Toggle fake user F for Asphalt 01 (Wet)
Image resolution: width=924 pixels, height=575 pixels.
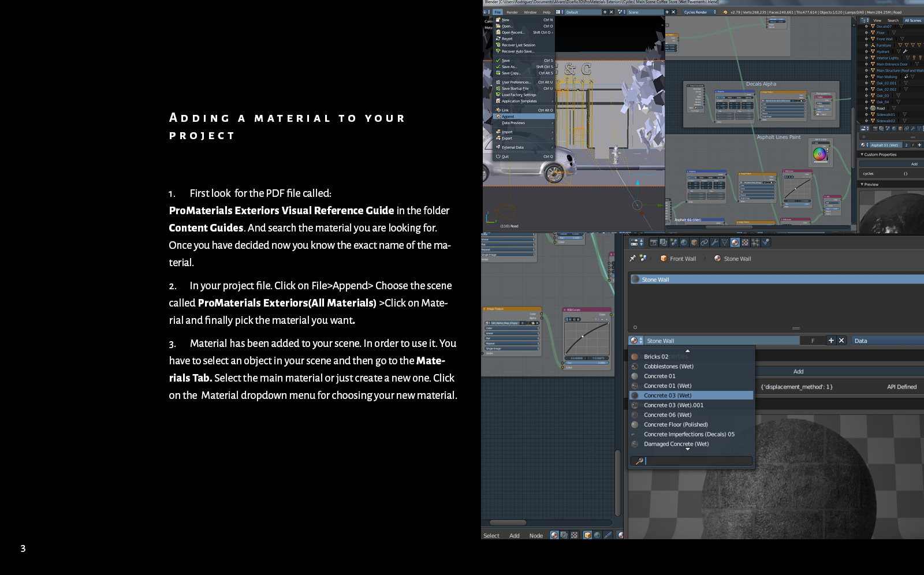[913, 145]
